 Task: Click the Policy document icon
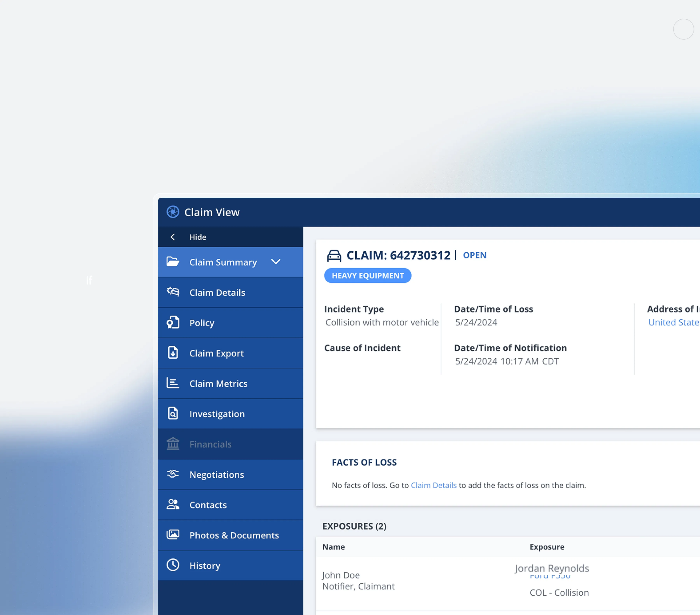click(173, 322)
